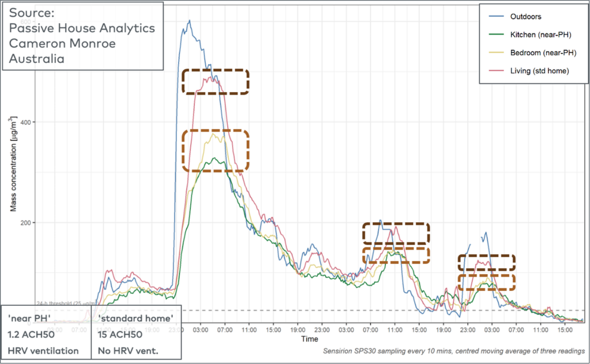Click the Source Passive House Analytics text box

[x=83, y=36]
